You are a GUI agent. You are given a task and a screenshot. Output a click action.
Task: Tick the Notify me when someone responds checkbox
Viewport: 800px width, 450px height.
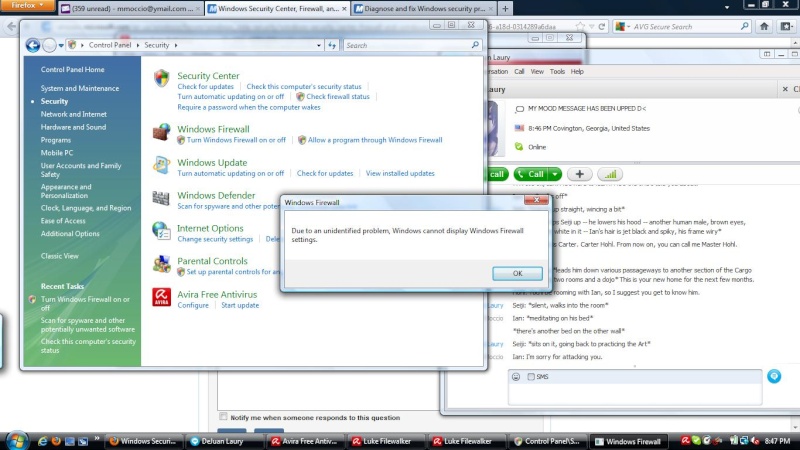point(223,417)
